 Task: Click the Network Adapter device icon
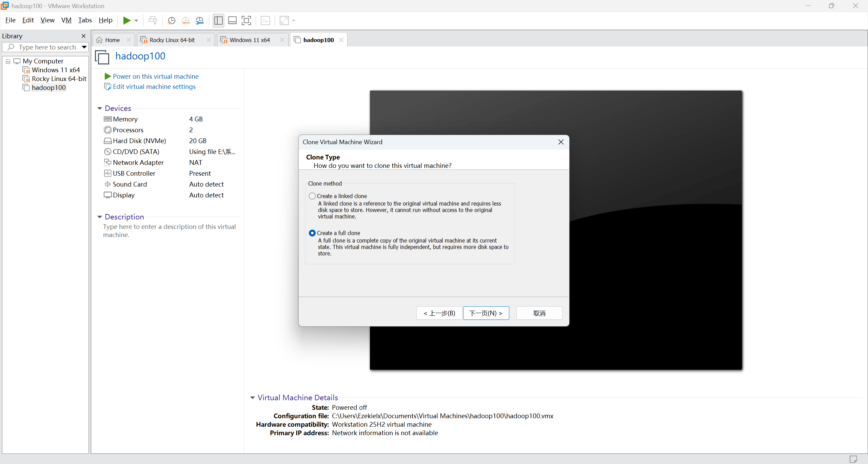tap(107, 162)
